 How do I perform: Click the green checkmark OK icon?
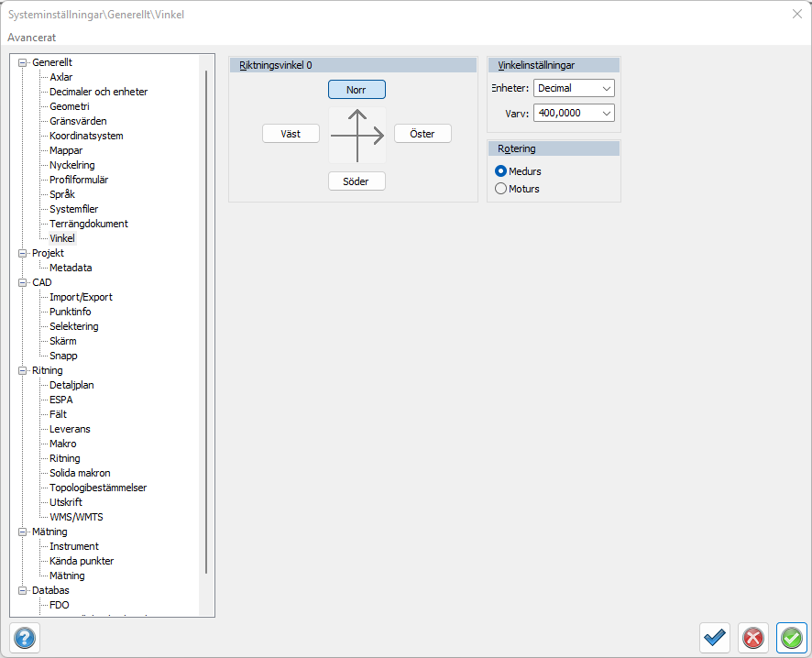point(792,638)
